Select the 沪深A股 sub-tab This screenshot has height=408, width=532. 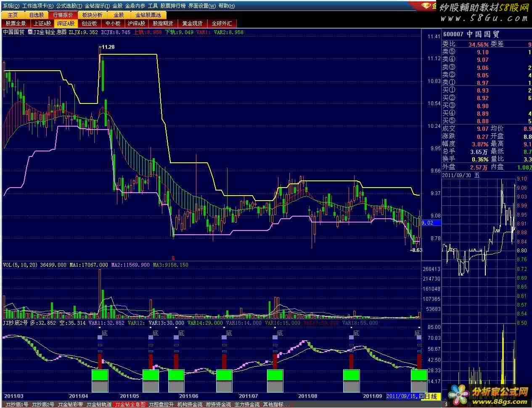pyautogui.click(x=137, y=24)
